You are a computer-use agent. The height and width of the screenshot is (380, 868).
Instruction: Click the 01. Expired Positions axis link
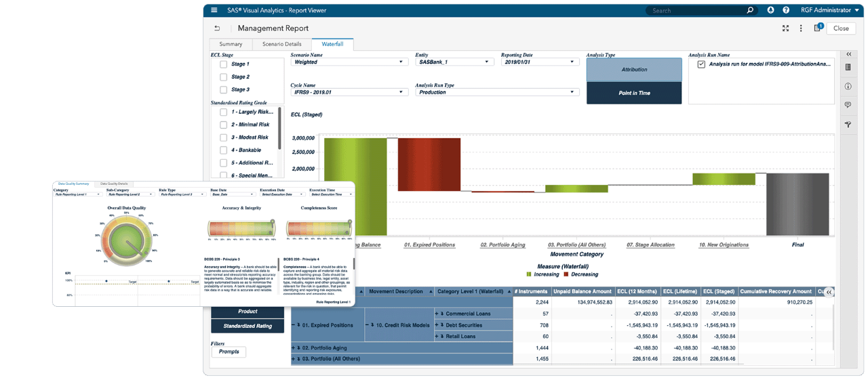click(x=429, y=245)
